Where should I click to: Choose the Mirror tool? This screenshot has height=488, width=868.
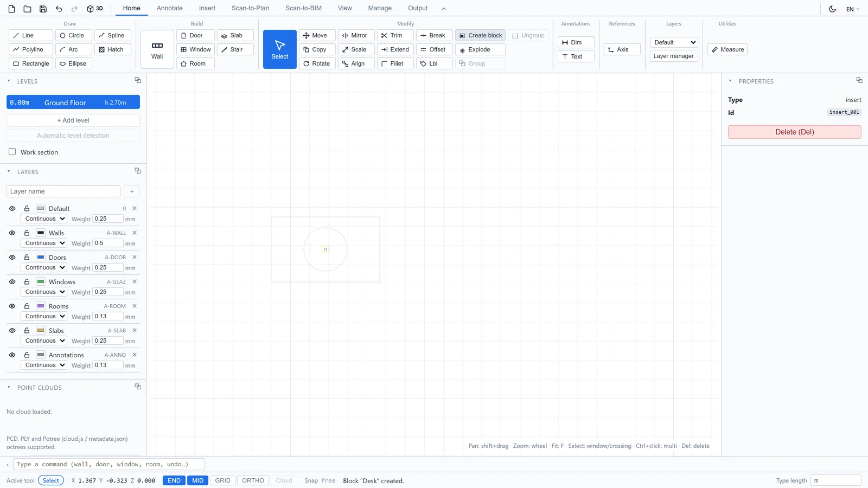pyautogui.click(x=356, y=35)
